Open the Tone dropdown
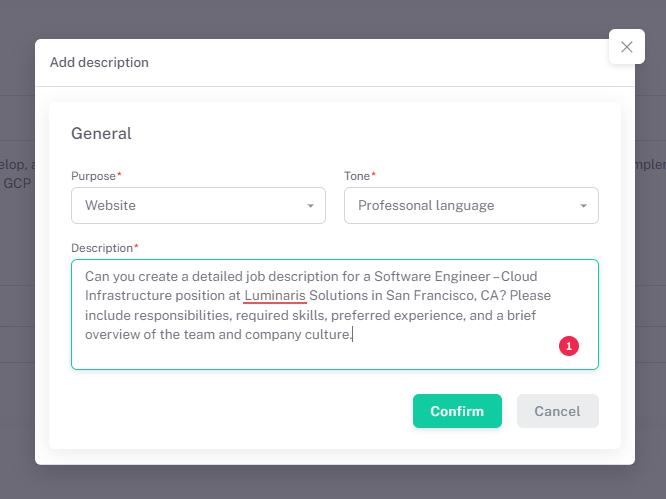Viewport: 666px width, 499px height. pos(471,206)
